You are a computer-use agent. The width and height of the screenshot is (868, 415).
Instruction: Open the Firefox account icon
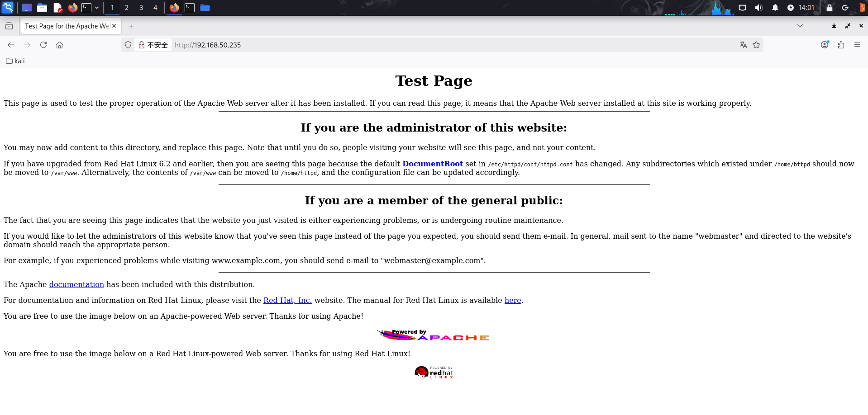point(825,45)
